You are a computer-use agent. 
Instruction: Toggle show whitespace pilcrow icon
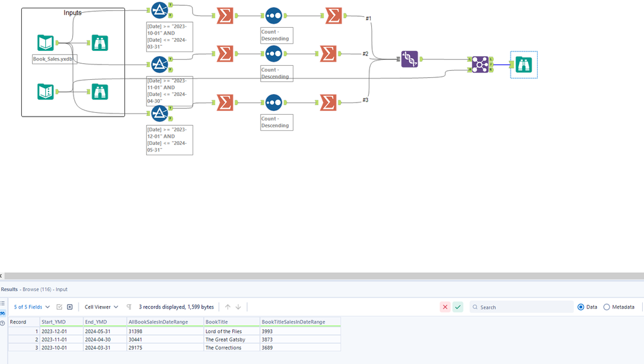tap(129, 307)
